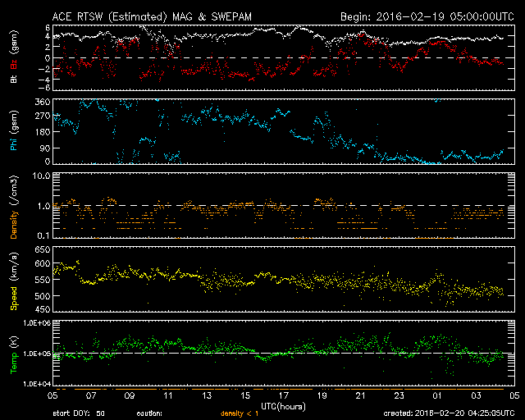Click the '180' tick on the Phi axis

pos(43,131)
